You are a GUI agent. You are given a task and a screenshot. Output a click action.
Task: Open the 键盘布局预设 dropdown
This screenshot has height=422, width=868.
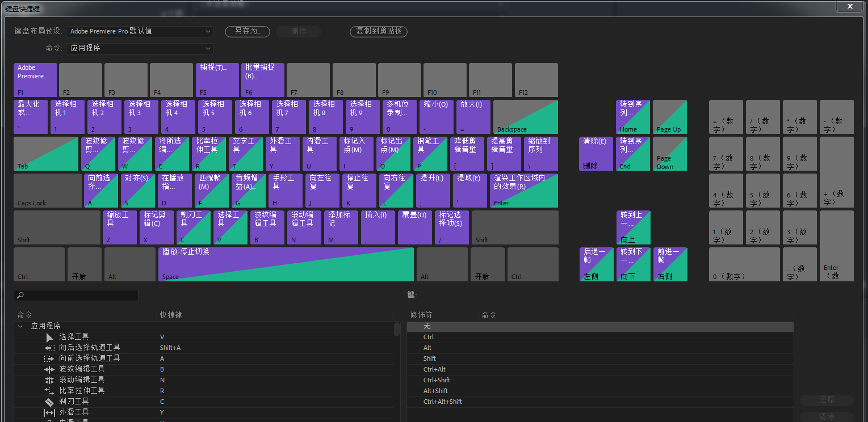[x=140, y=32]
